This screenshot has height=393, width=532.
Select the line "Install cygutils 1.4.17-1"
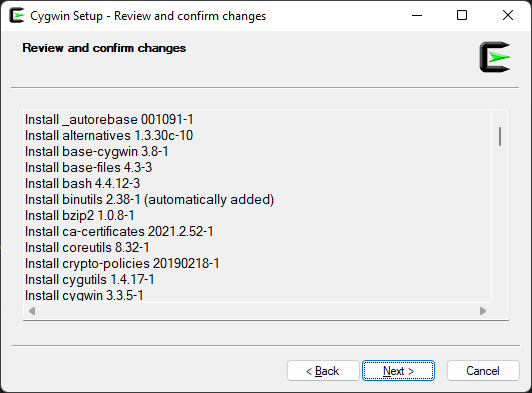pyautogui.click(x=90, y=279)
